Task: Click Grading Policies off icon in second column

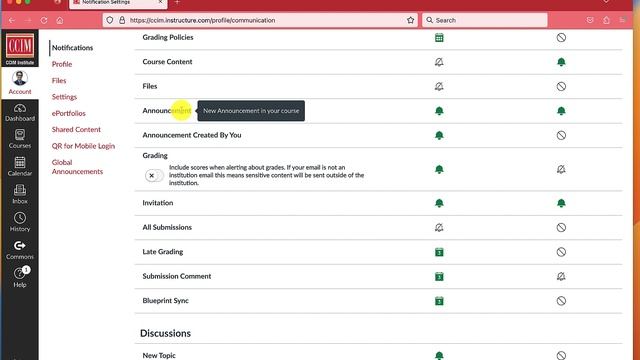Action: click(561, 38)
